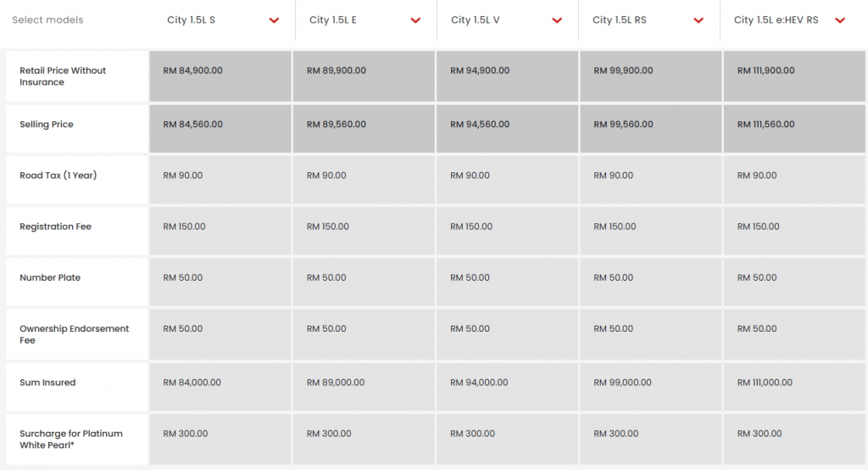Click the red chevron beside City 1.5L S

[x=274, y=21]
